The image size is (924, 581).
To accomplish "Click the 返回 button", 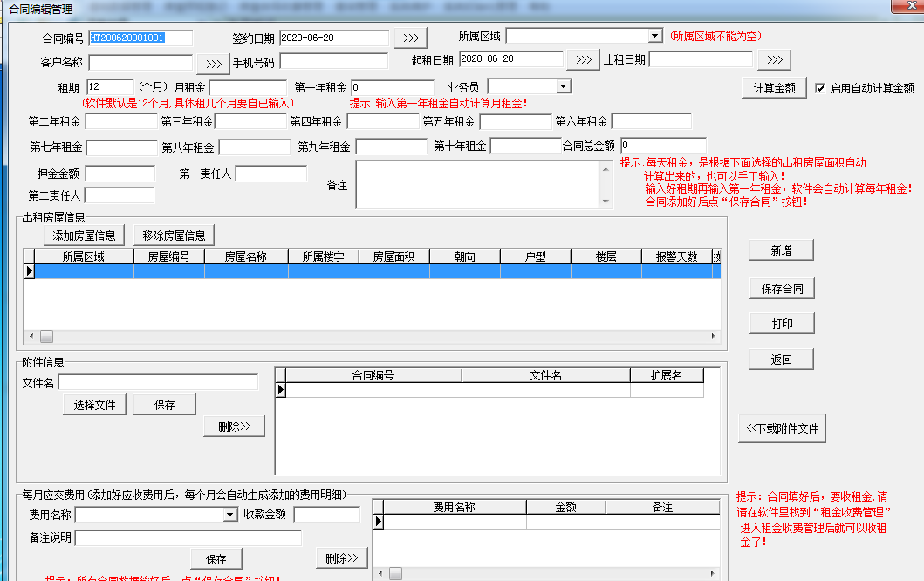I will pos(782,359).
